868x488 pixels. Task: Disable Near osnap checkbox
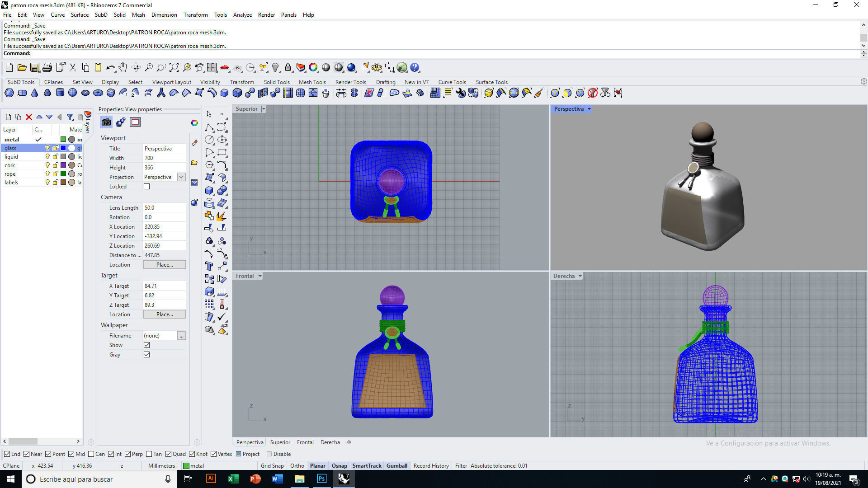[x=26, y=454]
